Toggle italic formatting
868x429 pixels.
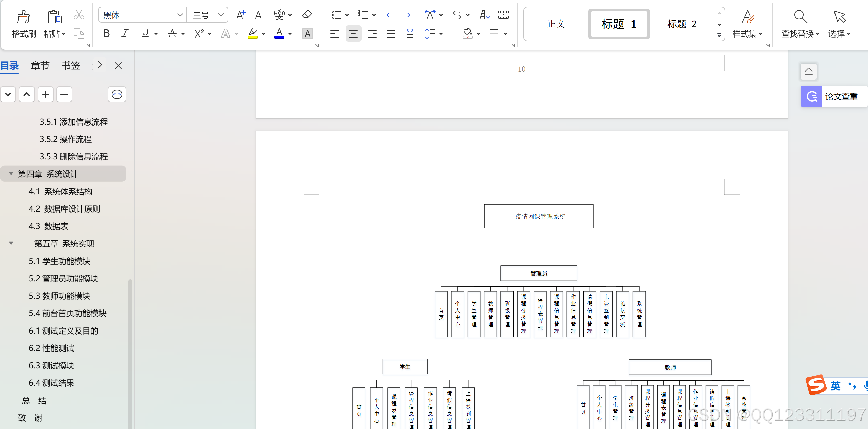point(125,33)
